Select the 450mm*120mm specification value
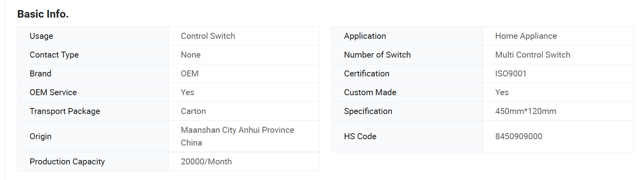 (526, 111)
